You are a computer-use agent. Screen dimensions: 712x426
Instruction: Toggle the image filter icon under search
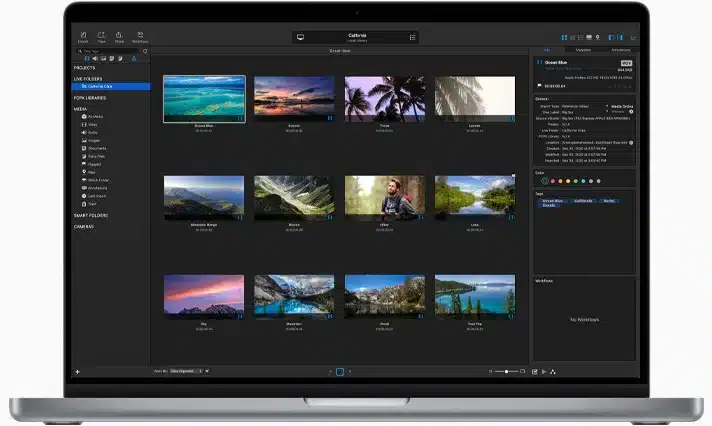tap(103, 59)
